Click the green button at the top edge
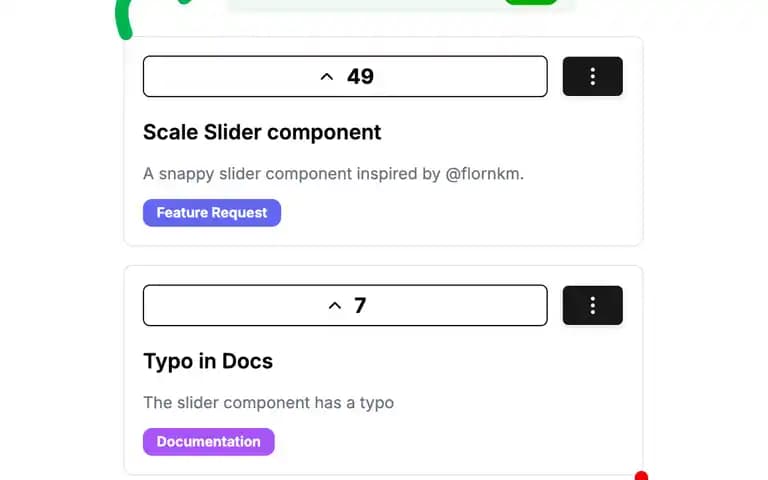 pos(531,2)
